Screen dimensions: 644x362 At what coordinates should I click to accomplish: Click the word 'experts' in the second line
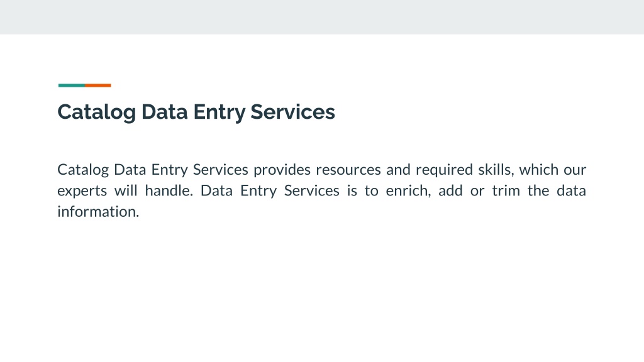click(82, 191)
